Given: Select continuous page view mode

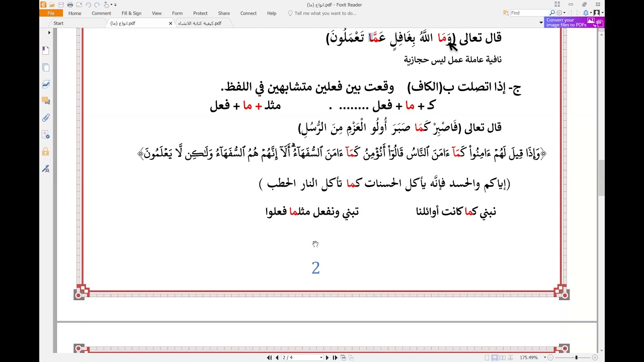Looking at the screenshot, I should [x=495, y=357].
